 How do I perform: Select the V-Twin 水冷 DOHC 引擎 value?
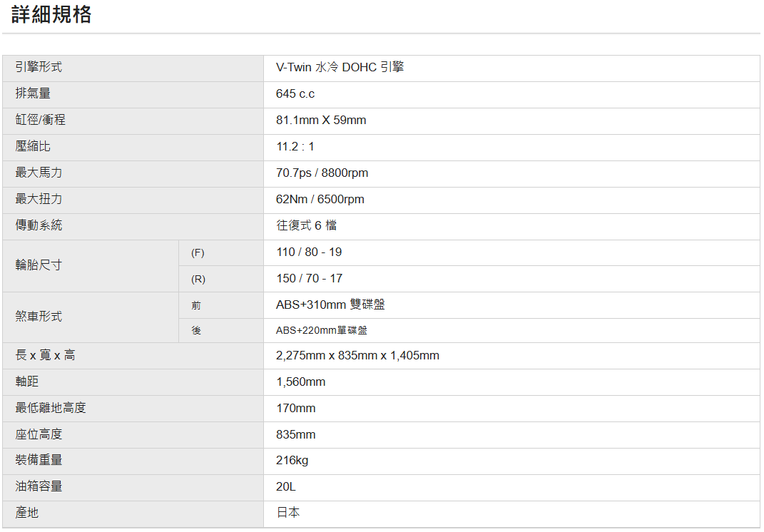coord(340,67)
